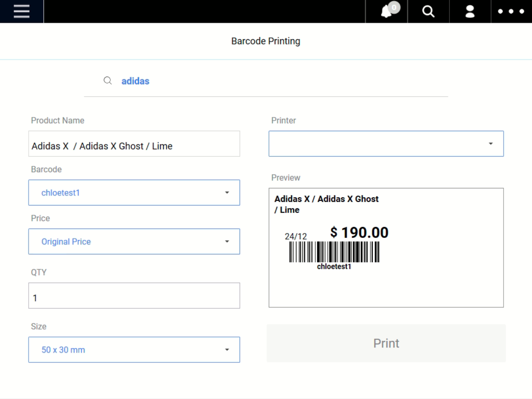
Task: Open the Barcode dropdown showing chloetest1
Action: pyautogui.click(x=134, y=193)
